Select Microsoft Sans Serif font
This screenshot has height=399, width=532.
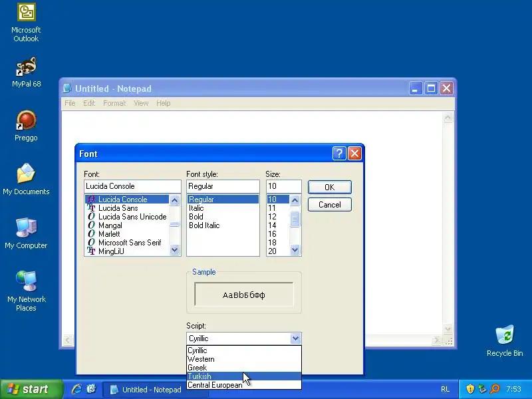pos(127,243)
